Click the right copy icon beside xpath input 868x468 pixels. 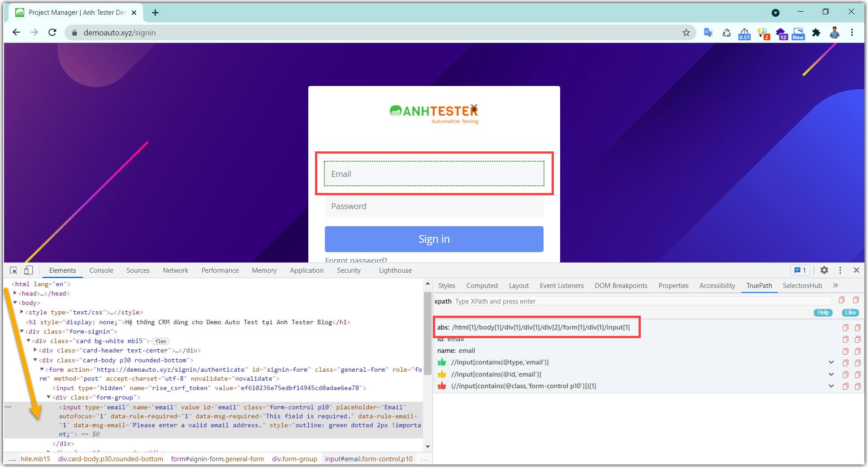tap(856, 300)
